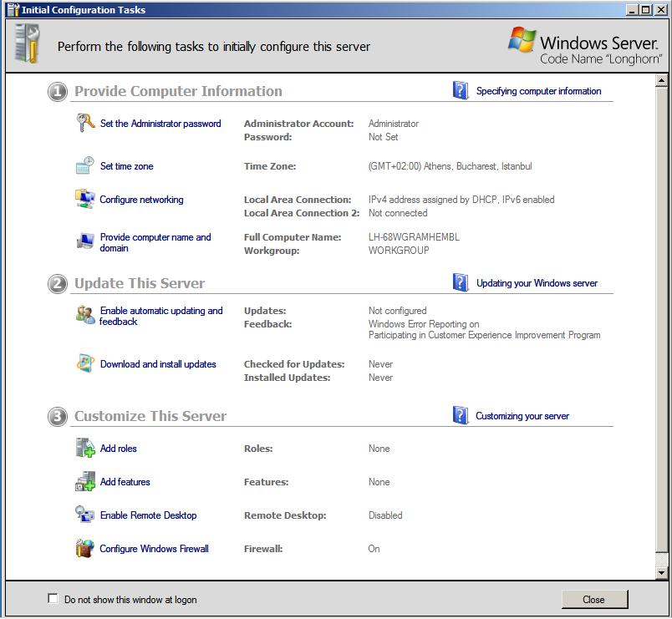Open the Configure Windows Firewall link
672x619 pixels.
pyautogui.click(x=154, y=548)
